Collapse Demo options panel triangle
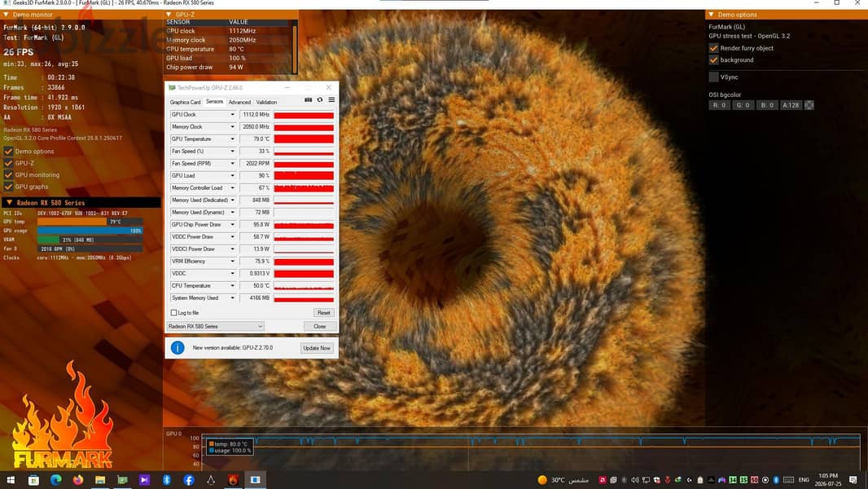The width and height of the screenshot is (868, 489). tap(711, 15)
